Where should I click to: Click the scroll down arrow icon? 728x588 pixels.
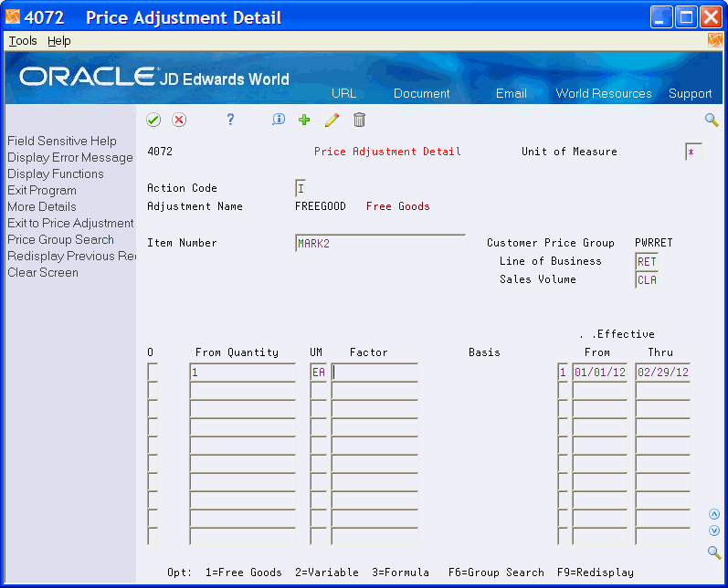pyautogui.click(x=714, y=530)
